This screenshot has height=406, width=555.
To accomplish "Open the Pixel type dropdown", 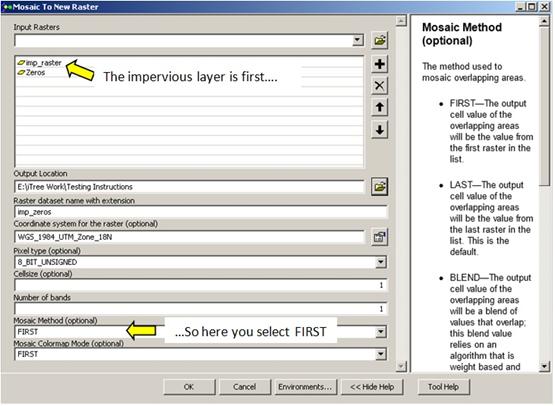I will pos(381,262).
